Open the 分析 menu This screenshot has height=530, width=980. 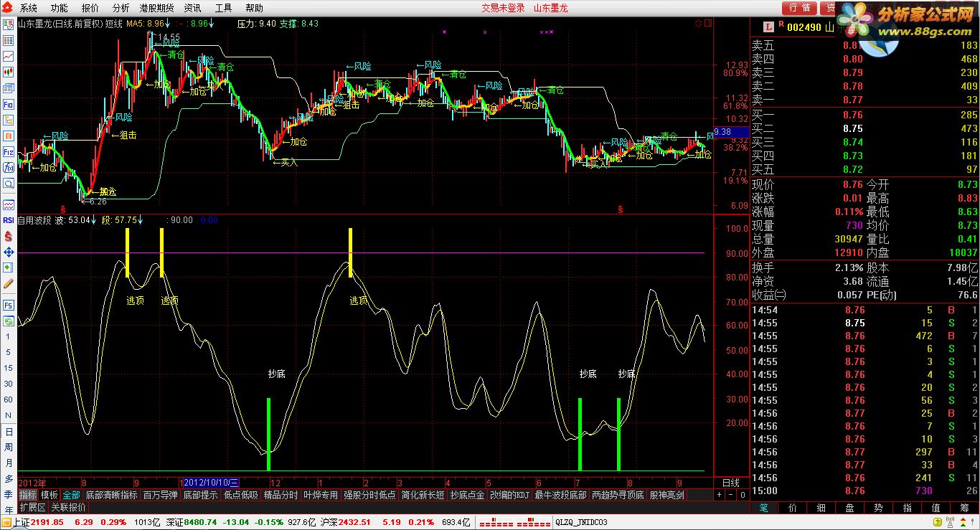click(121, 8)
